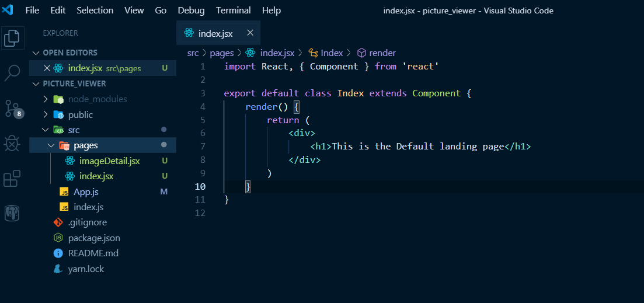Viewport: 644px width, 303px height.
Task: Open the Selection menu
Action: click(x=95, y=11)
